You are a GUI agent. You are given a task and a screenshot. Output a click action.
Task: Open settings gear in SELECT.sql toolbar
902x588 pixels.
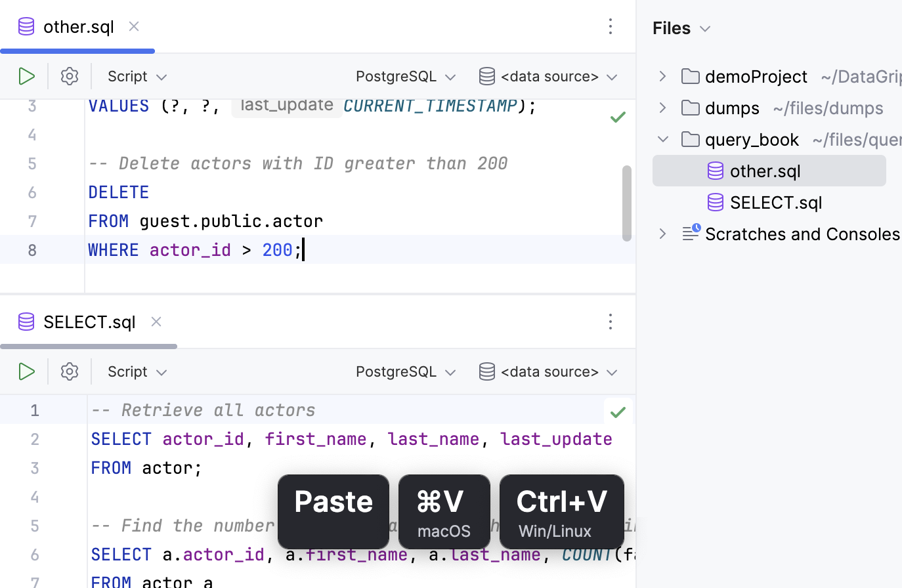coord(70,371)
